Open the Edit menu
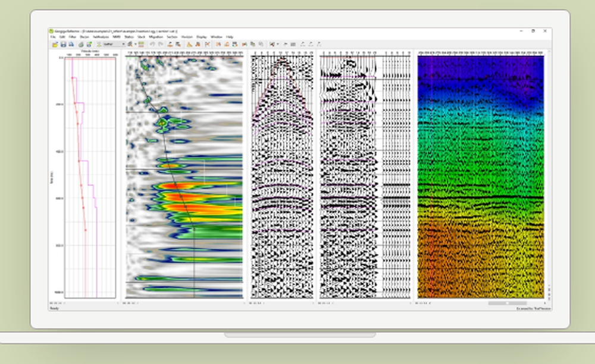 tap(62, 37)
